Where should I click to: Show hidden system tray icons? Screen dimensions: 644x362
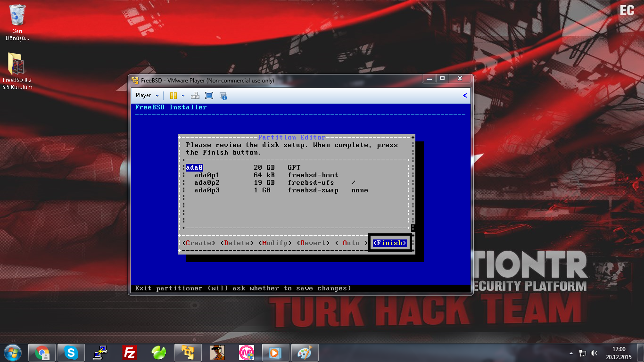point(571,353)
